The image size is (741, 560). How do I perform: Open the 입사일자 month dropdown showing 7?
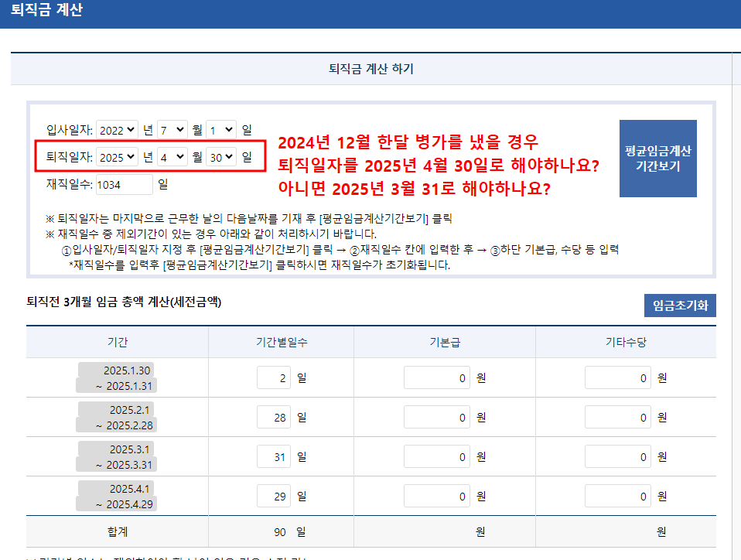tap(172, 129)
